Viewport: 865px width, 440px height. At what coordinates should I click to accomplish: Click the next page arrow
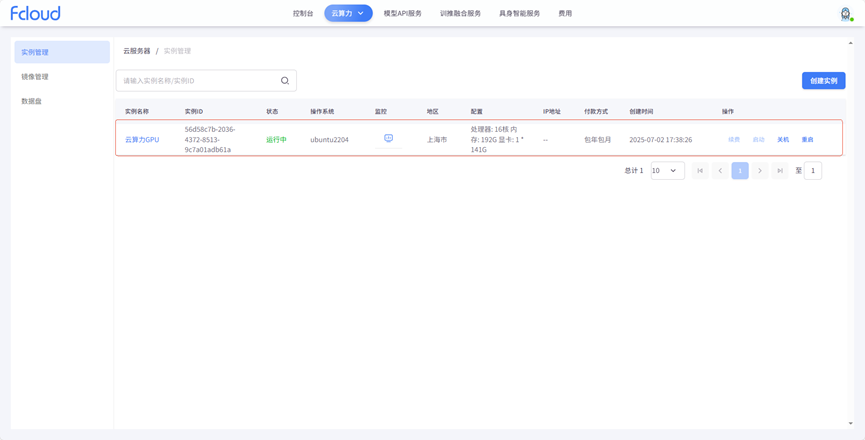pos(760,171)
